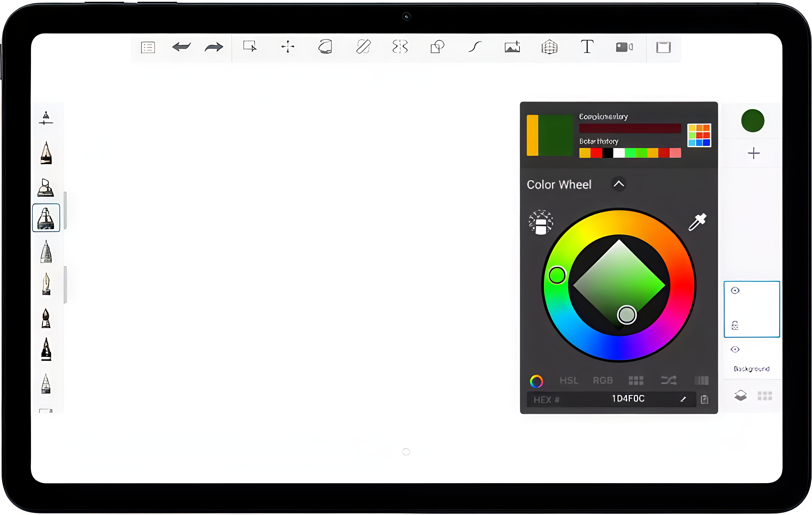Choose the transform move tool
Viewport: 812px width, 515px height.
(288, 47)
